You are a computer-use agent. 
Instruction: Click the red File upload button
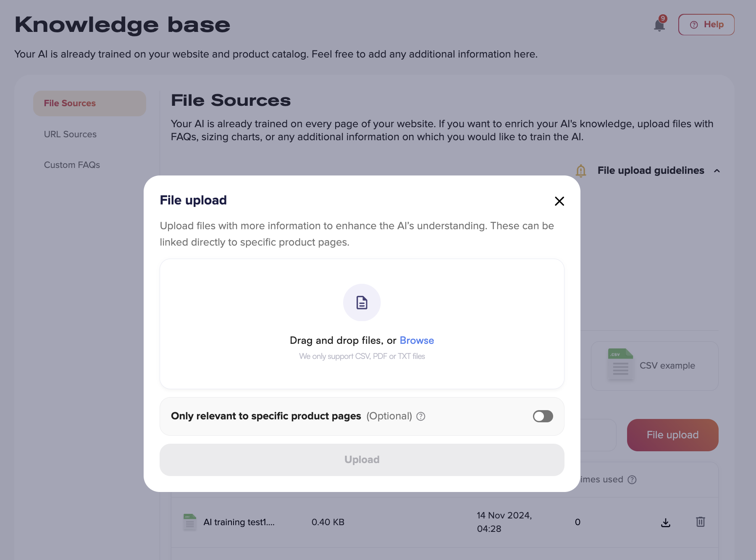coord(672,435)
